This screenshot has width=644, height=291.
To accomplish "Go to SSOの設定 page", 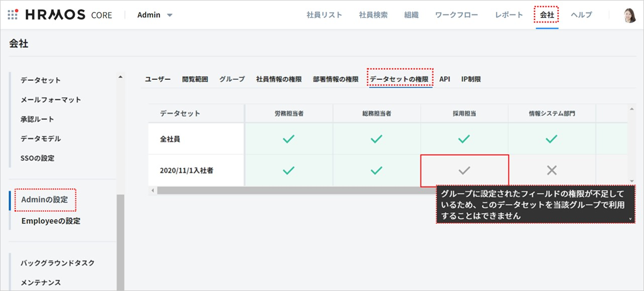I will [x=38, y=158].
